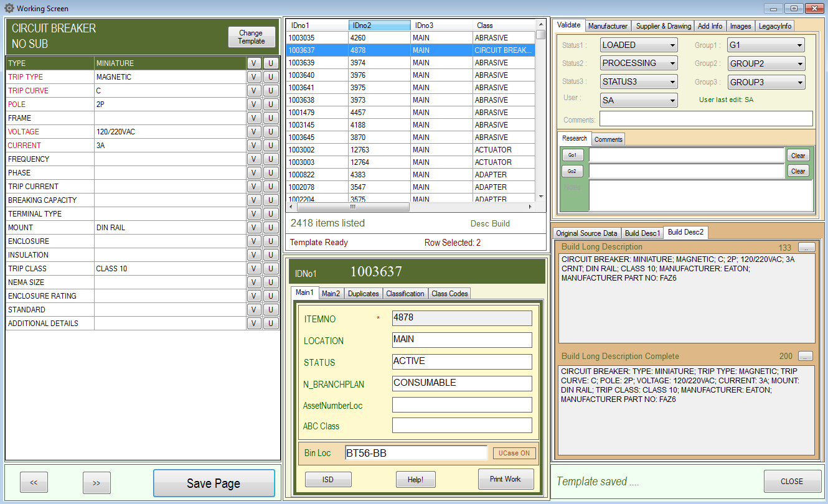Open the User SA dropdown

(639, 100)
